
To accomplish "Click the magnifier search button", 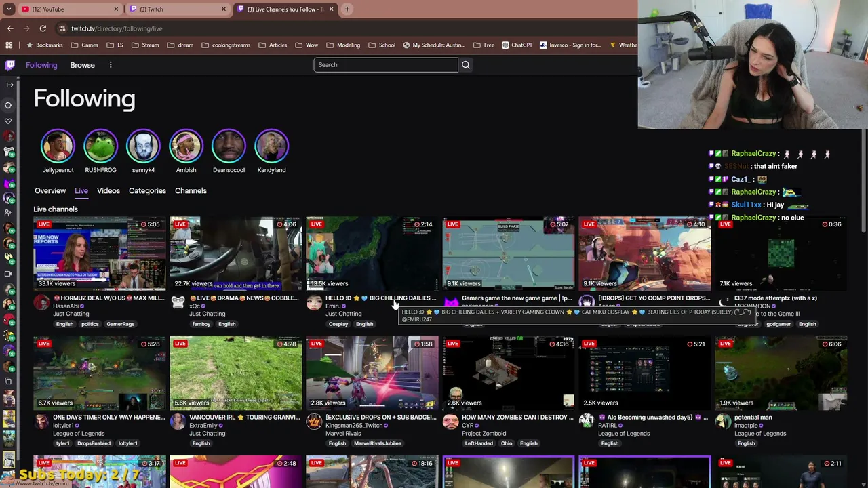I will 466,65.
